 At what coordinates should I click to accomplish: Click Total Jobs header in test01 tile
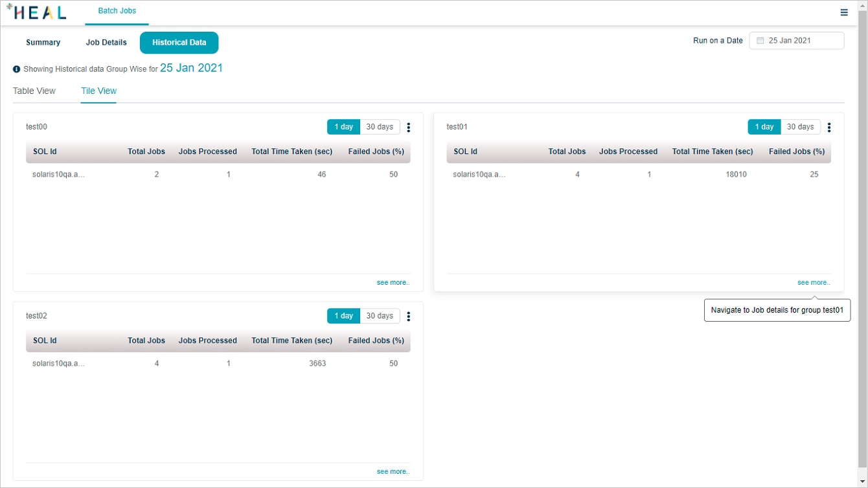click(567, 152)
